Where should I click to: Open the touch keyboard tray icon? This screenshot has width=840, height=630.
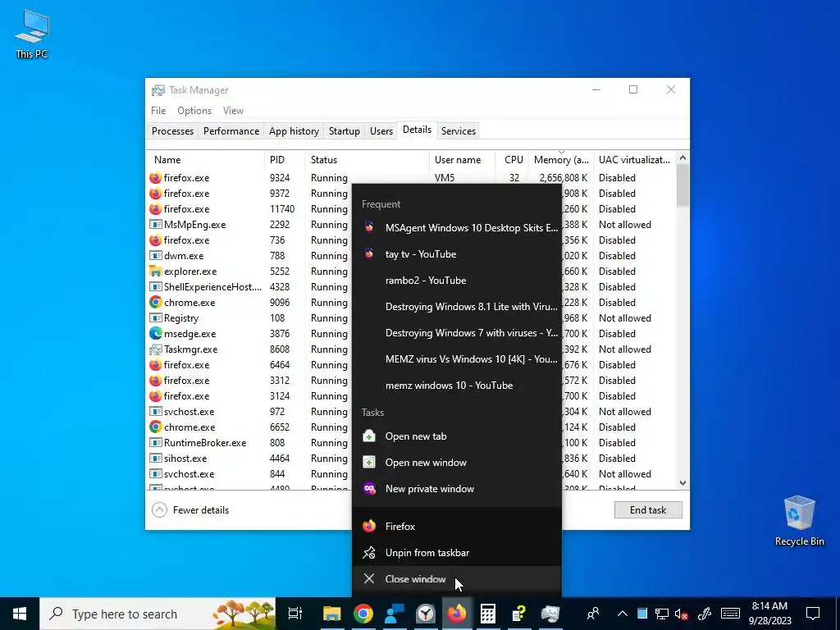729,614
